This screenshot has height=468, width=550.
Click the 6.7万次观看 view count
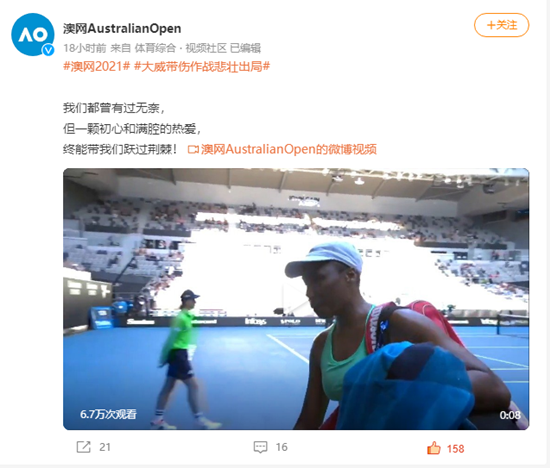tap(108, 414)
